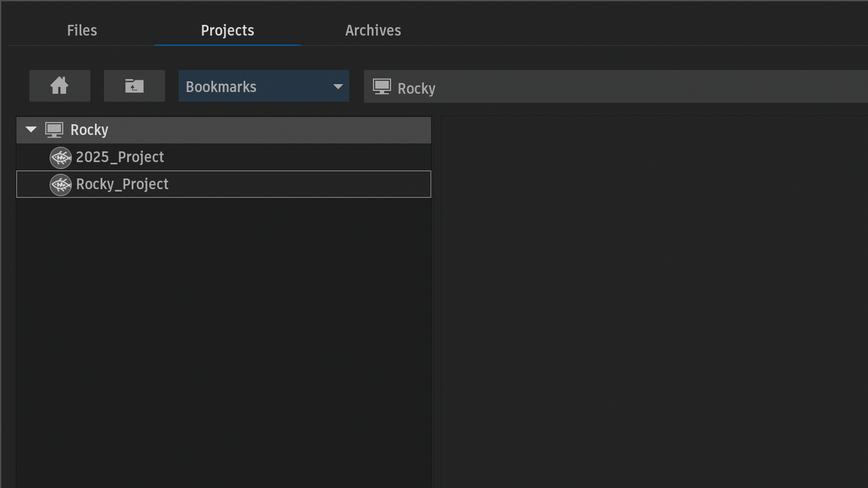
Task: Click blank space below Rocky_Project in tree
Action: click(x=223, y=339)
